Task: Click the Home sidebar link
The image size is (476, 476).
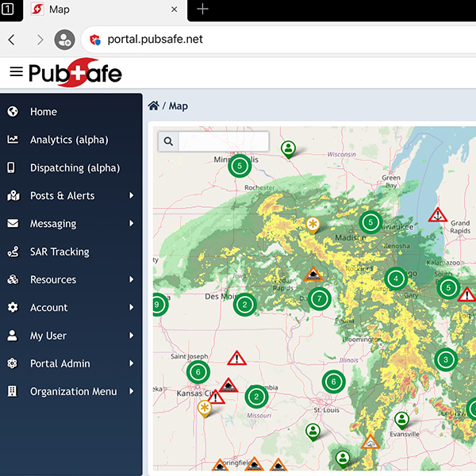Action: (44, 112)
